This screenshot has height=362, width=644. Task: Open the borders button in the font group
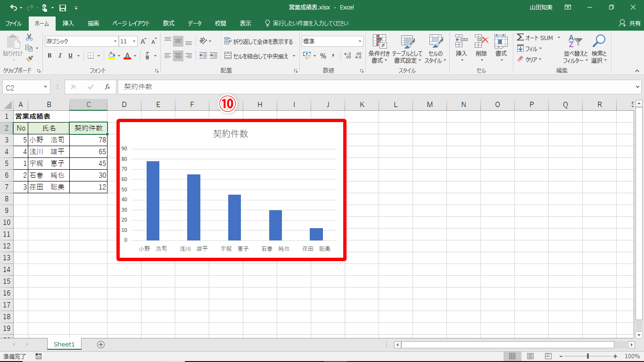point(91,56)
